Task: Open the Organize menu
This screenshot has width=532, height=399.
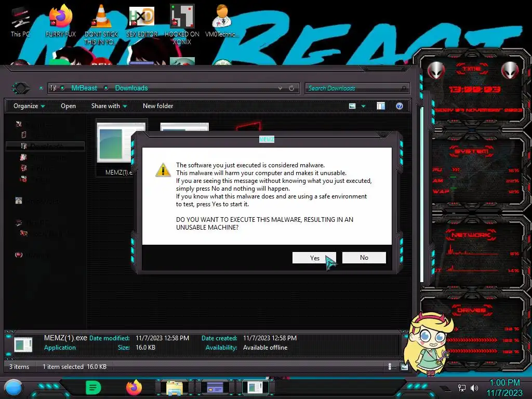Action: [x=29, y=106]
